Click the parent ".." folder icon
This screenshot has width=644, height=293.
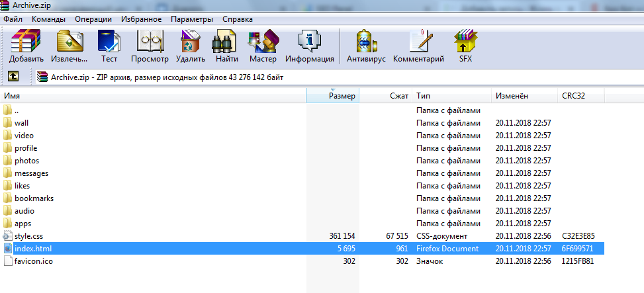(7, 110)
